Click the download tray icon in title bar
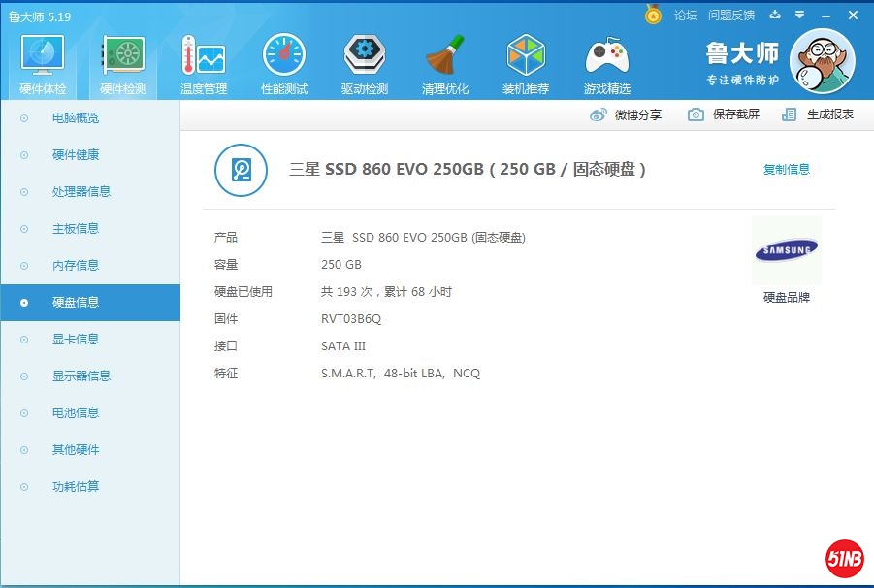The height and width of the screenshot is (588, 874). point(775,16)
